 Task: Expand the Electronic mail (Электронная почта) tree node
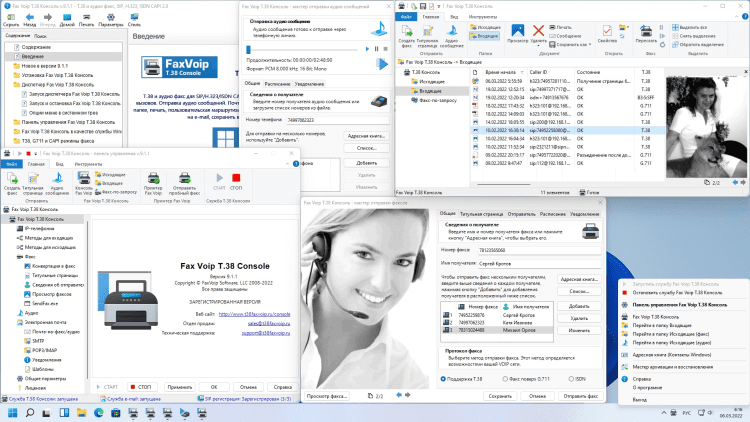(8, 321)
